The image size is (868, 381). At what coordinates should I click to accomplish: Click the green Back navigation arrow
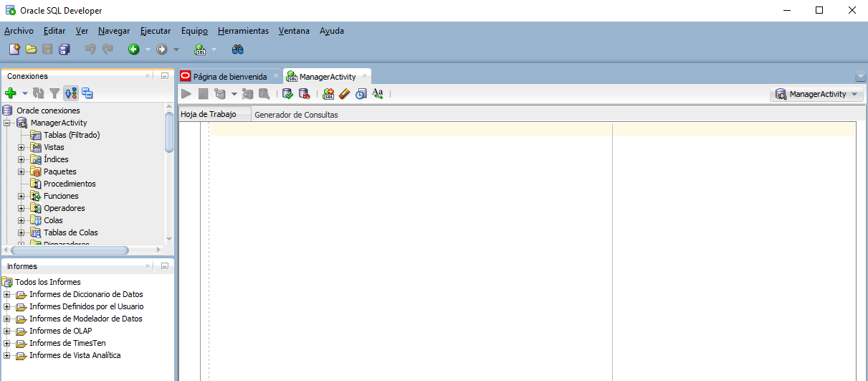click(133, 50)
